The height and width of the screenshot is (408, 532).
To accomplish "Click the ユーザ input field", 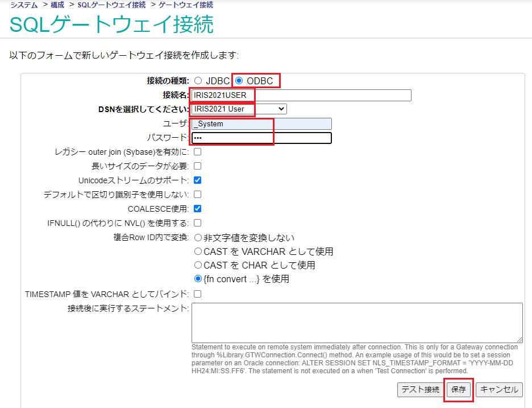I will [261, 123].
